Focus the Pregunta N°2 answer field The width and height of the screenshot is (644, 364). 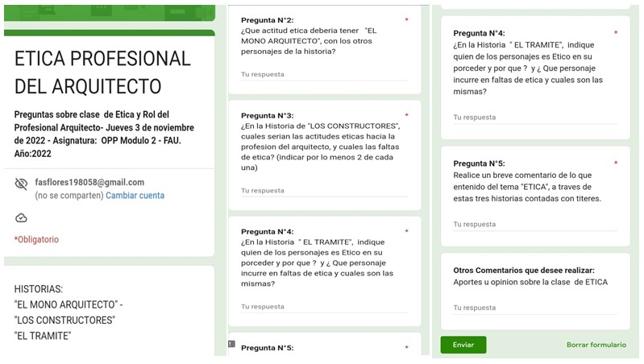(x=322, y=75)
